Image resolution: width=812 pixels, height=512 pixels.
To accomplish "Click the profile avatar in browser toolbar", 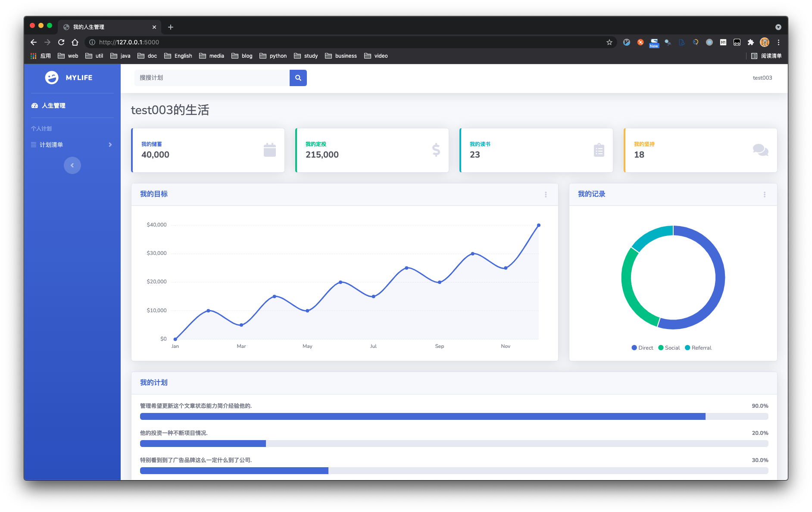I will point(765,42).
